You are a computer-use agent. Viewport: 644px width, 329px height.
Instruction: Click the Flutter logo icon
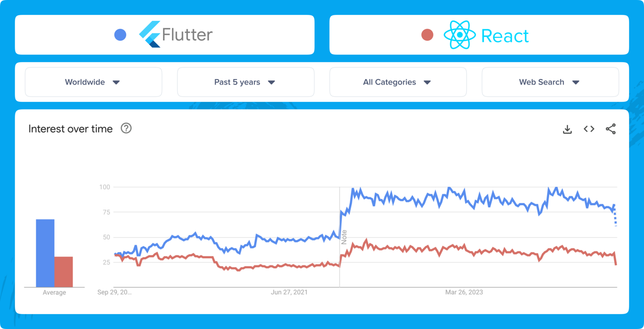(150, 34)
